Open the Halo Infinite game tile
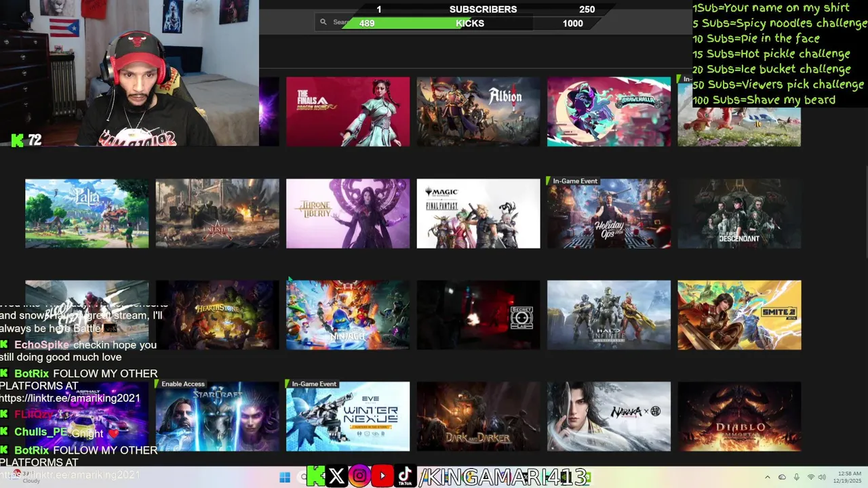This screenshot has width=868, height=488. [x=609, y=315]
